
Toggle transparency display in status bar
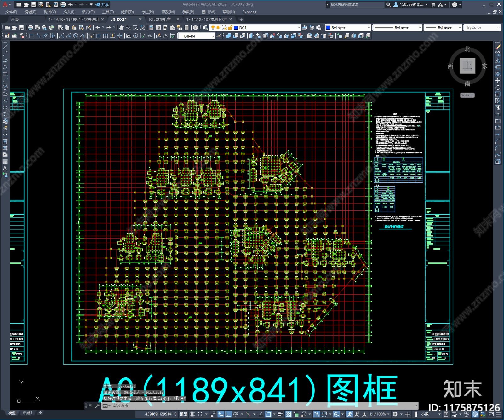point(288,414)
